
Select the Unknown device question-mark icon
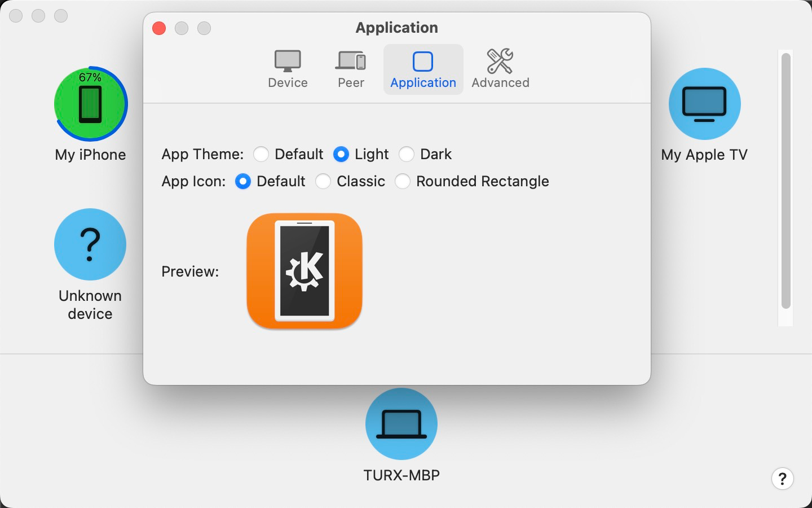(x=90, y=244)
